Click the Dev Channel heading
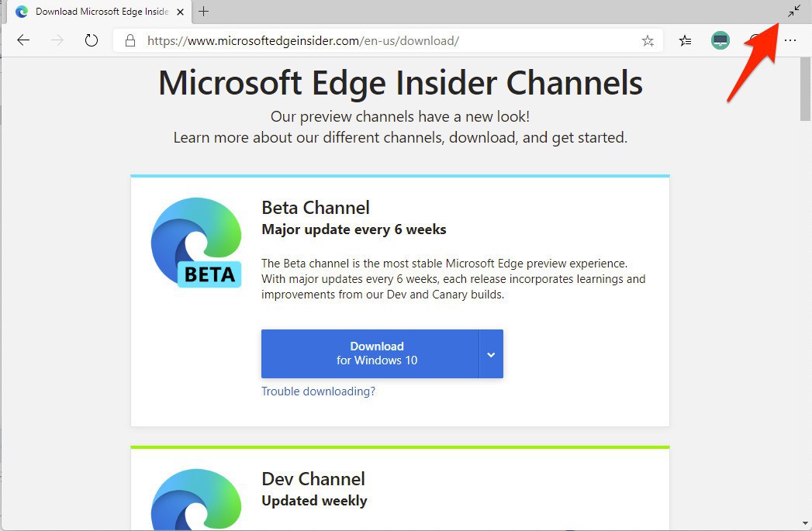This screenshot has width=812, height=531. (x=313, y=479)
